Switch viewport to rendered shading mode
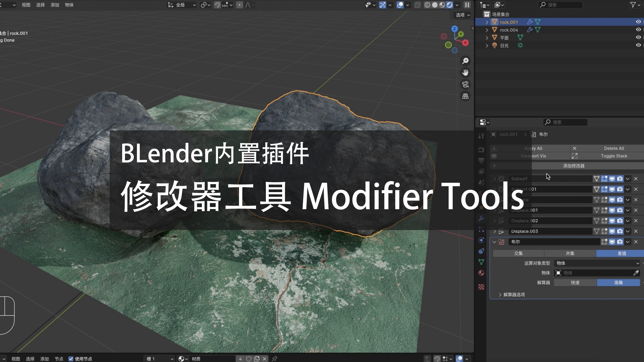Viewport: 644px width, 362px height. (450, 5)
